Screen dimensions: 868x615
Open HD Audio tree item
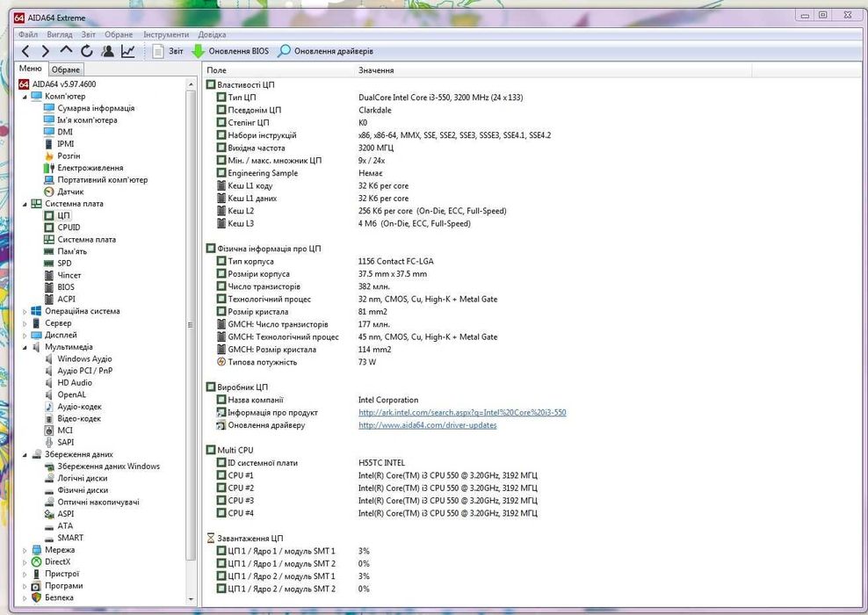coord(74,382)
